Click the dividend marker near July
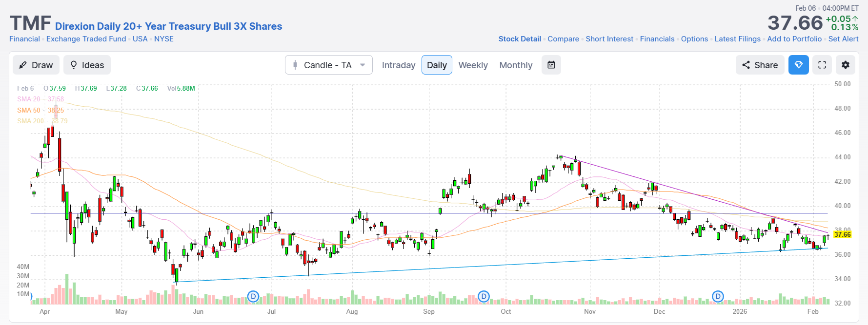 tap(253, 296)
